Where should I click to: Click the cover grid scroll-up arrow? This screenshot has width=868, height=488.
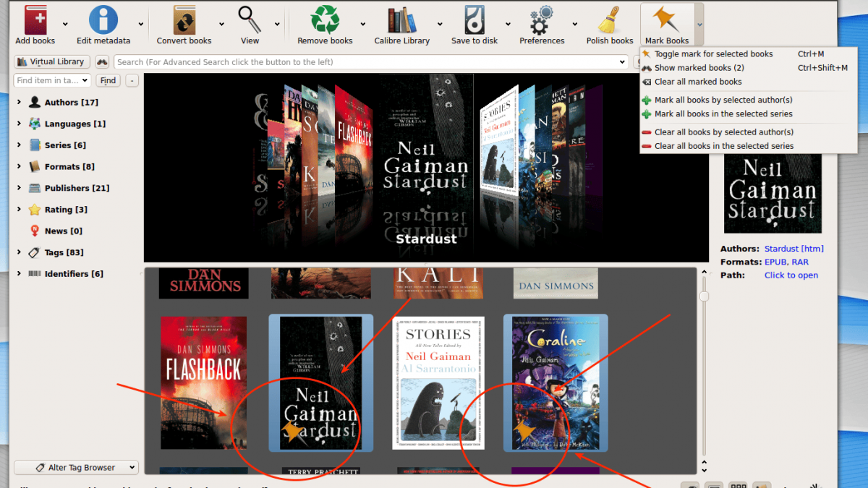[x=704, y=273]
